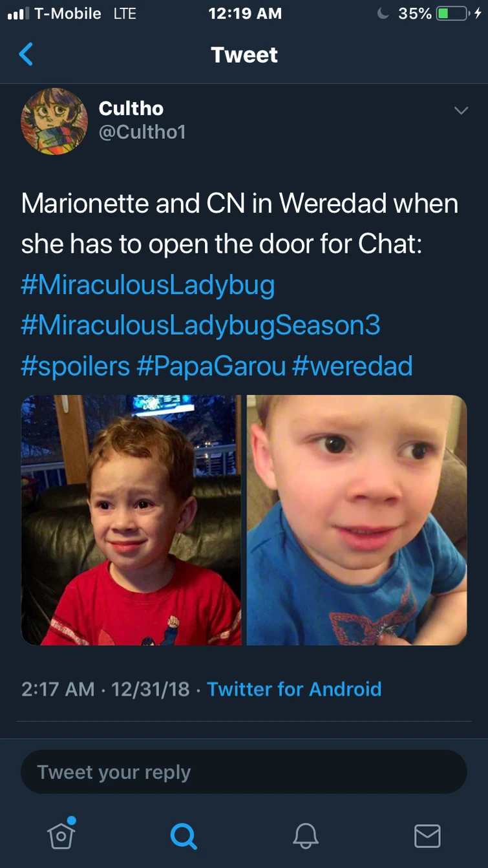Open the Notifications bell tab
Image resolution: width=488 pixels, height=868 pixels.
[305, 836]
